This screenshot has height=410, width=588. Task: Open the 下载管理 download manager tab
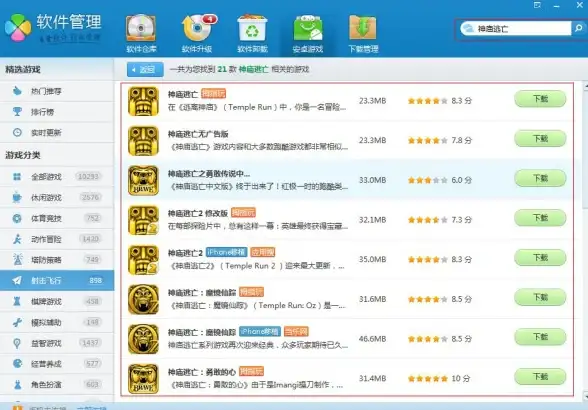pos(363,34)
